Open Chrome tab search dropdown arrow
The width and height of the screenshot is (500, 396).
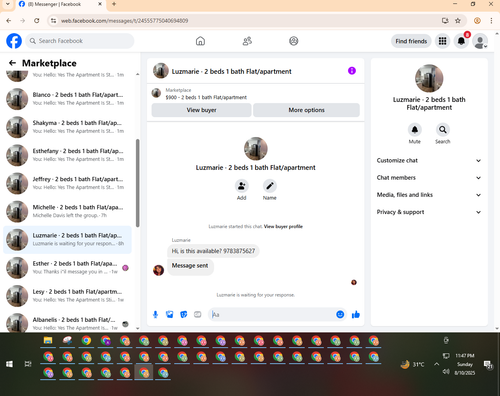coord(8,4)
